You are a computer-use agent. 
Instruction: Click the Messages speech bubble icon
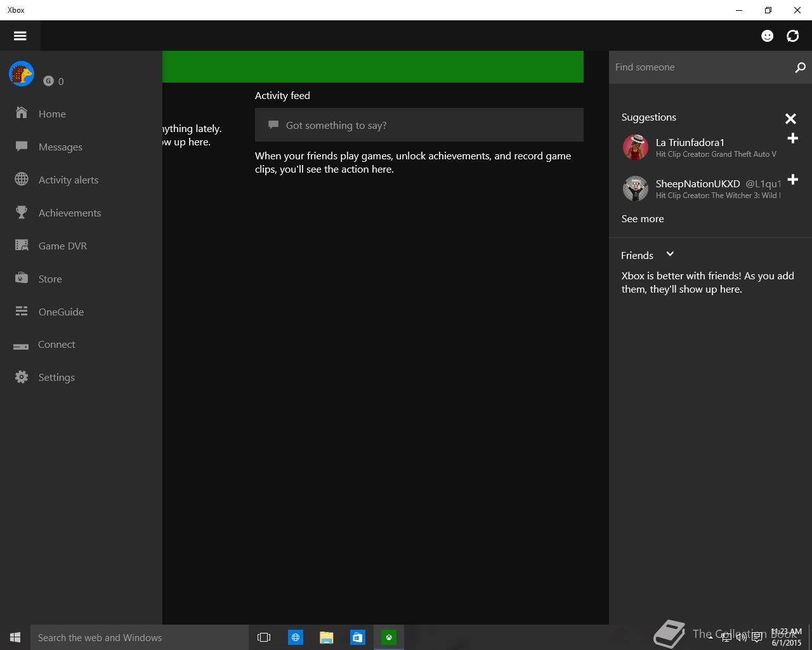(x=22, y=146)
